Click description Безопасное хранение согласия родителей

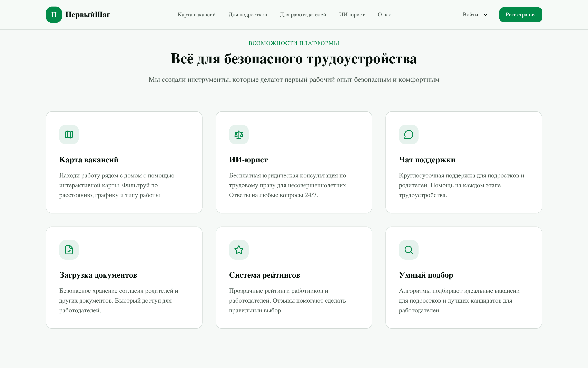point(119,301)
